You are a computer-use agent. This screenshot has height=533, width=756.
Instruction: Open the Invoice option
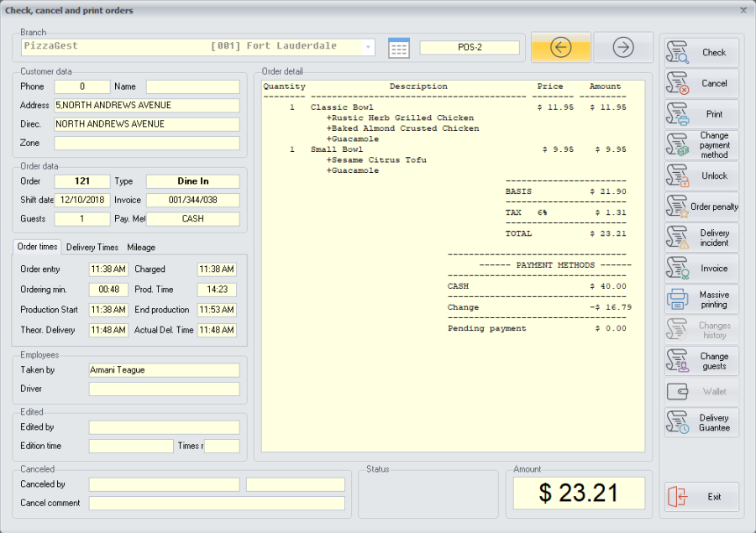coord(701,269)
